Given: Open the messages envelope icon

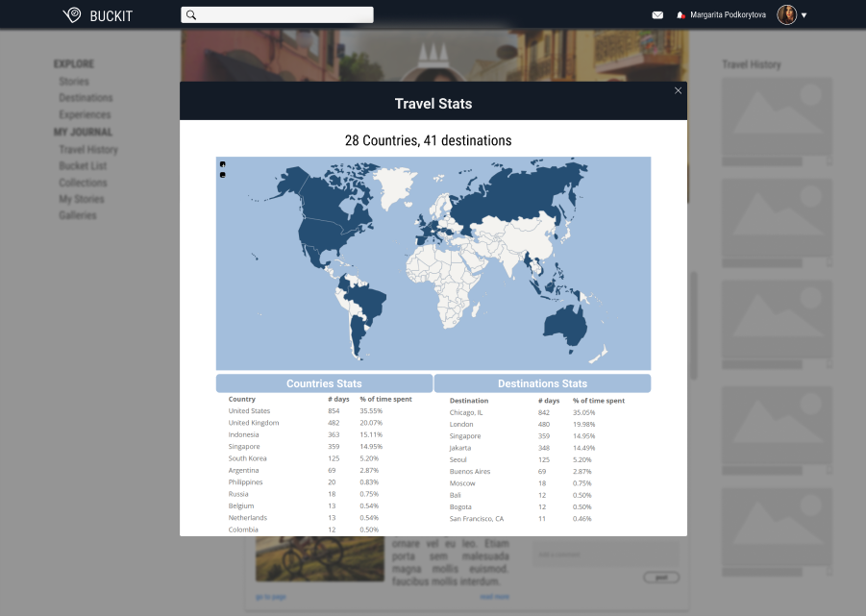Looking at the screenshot, I should point(657,15).
